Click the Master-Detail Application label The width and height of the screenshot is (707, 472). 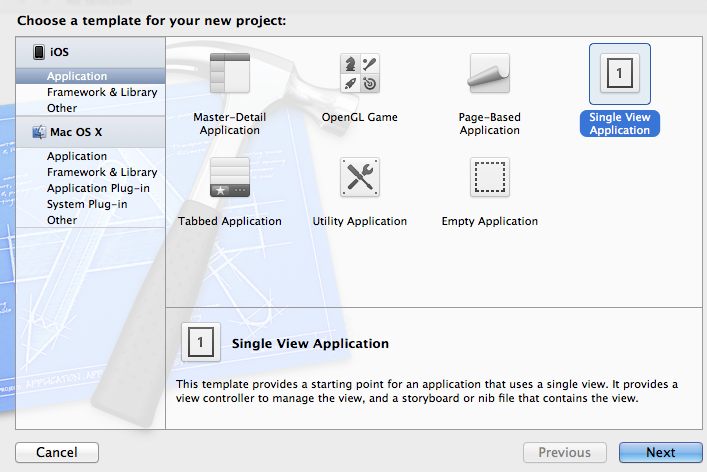tap(230, 124)
